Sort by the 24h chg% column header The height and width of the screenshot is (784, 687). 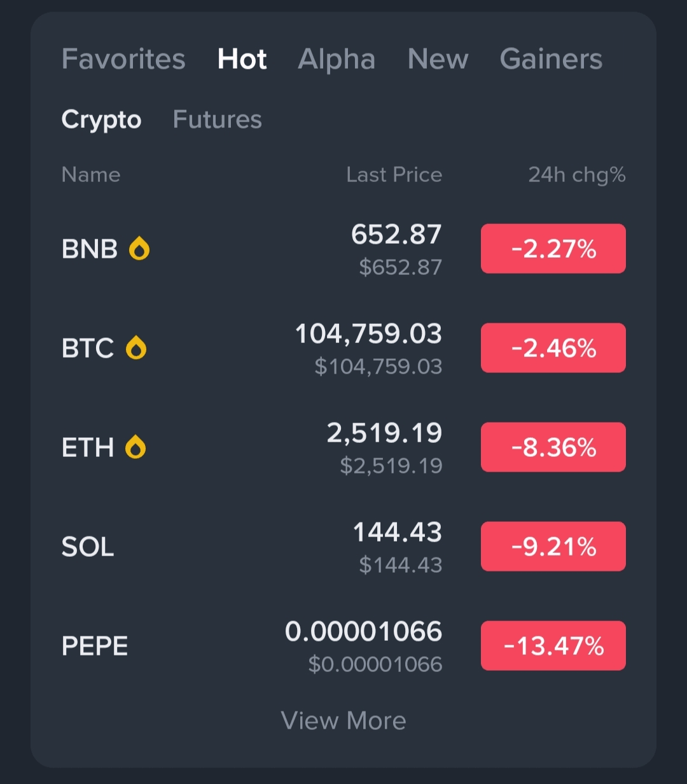point(577,175)
